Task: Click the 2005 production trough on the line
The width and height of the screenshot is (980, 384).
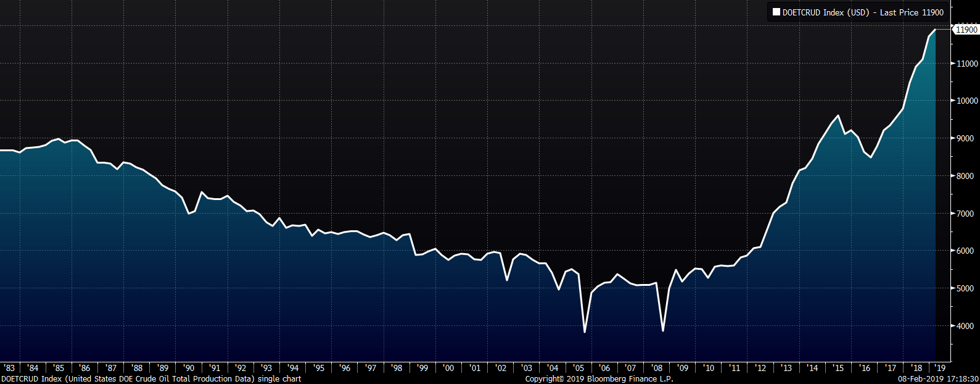Action: [585, 332]
